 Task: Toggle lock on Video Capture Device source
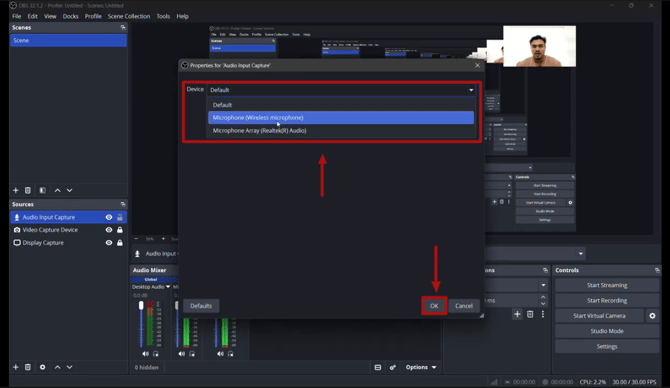(x=120, y=230)
